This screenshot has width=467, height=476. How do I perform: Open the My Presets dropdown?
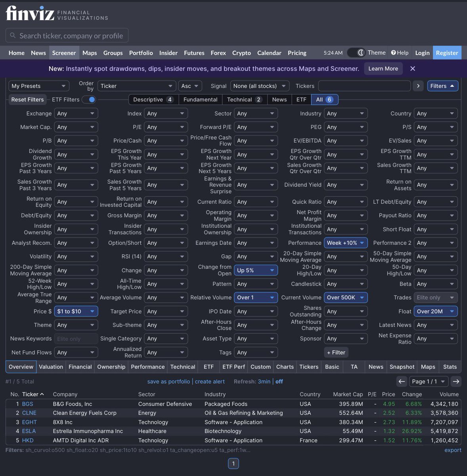coord(39,86)
